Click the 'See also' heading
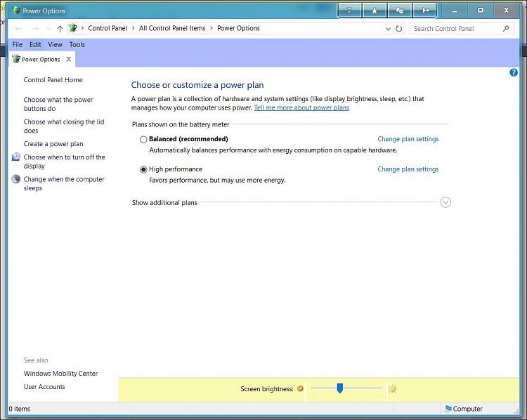Viewport: 527px width, 420px height. click(x=36, y=360)
